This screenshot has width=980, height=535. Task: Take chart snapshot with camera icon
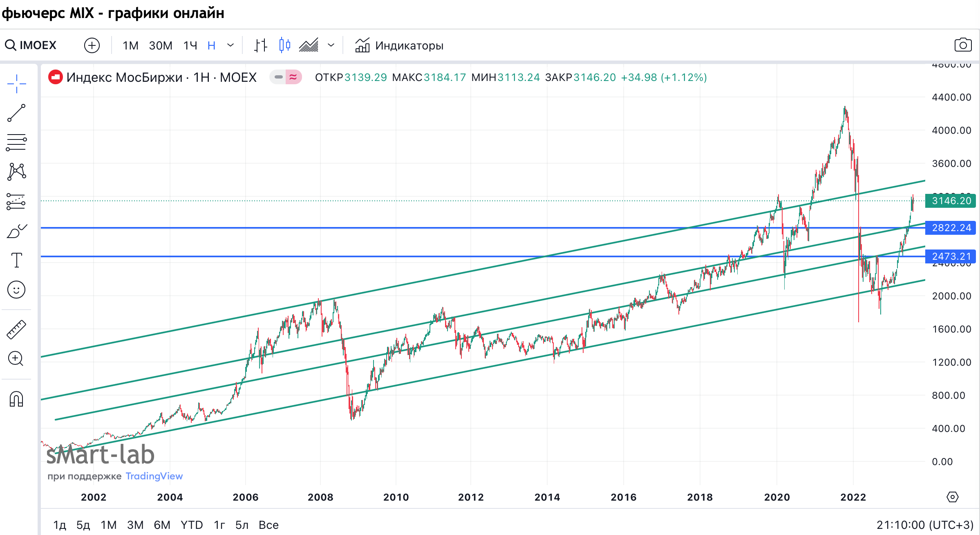(963, 45)
